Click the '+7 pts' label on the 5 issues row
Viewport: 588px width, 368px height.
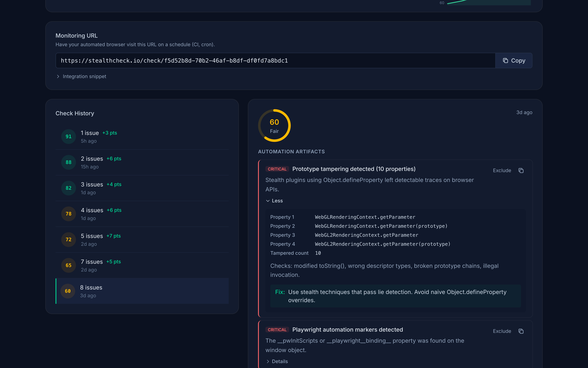(114, 236)
